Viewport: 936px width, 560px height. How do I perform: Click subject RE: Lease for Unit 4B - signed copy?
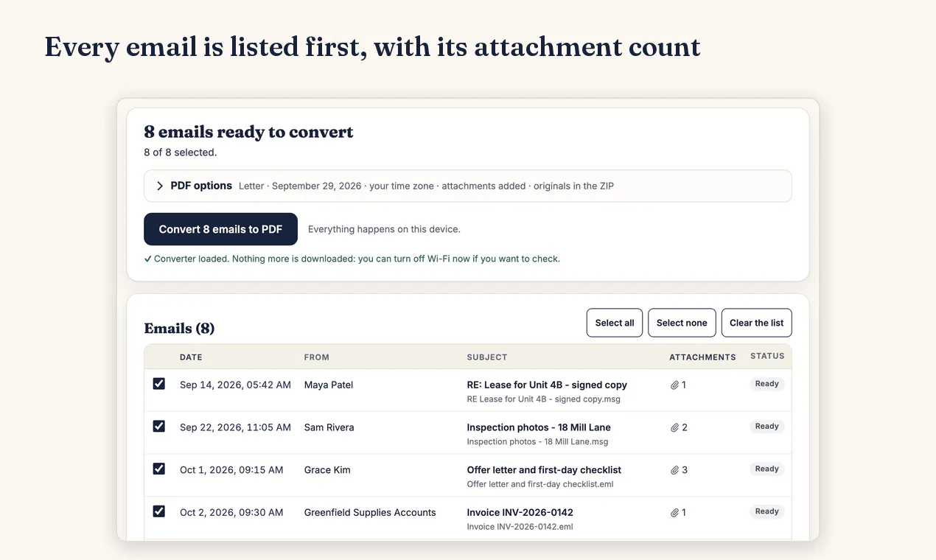coord(547,385)
